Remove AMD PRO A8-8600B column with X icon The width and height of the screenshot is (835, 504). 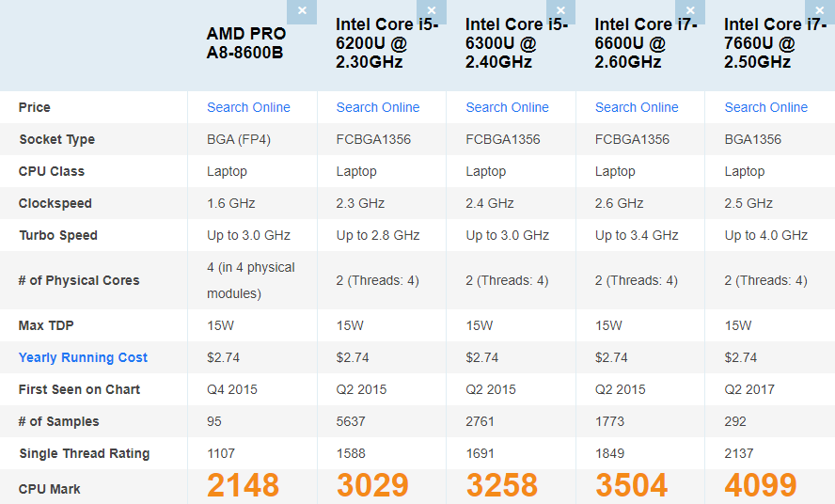(x=302, y=11)
